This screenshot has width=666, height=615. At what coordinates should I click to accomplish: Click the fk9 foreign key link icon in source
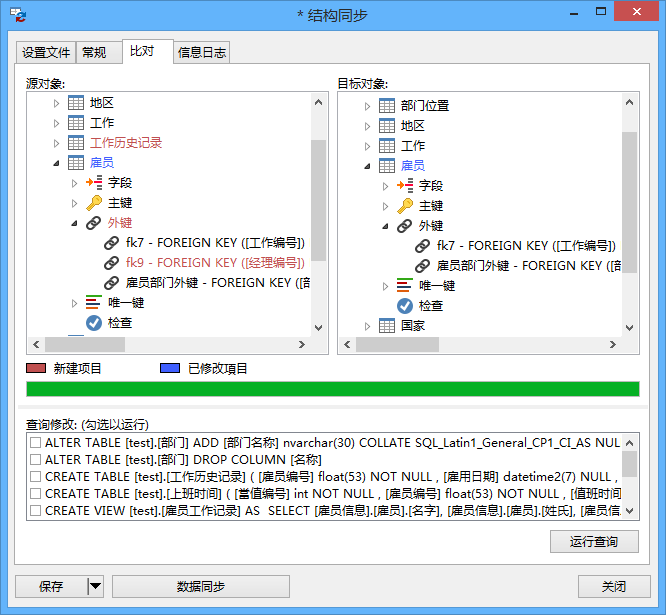111,263
